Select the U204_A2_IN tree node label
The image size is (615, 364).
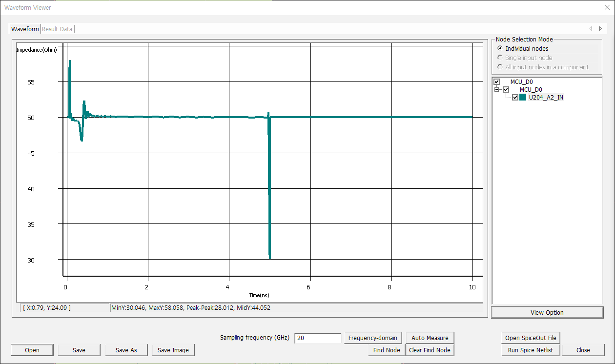[546, 98]
